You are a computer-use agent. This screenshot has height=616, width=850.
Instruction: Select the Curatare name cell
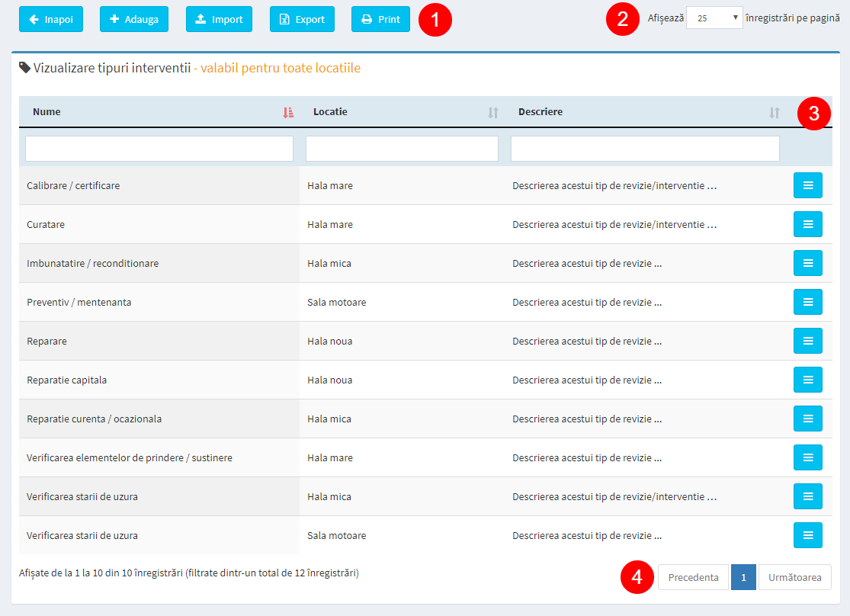pos(159,224)
